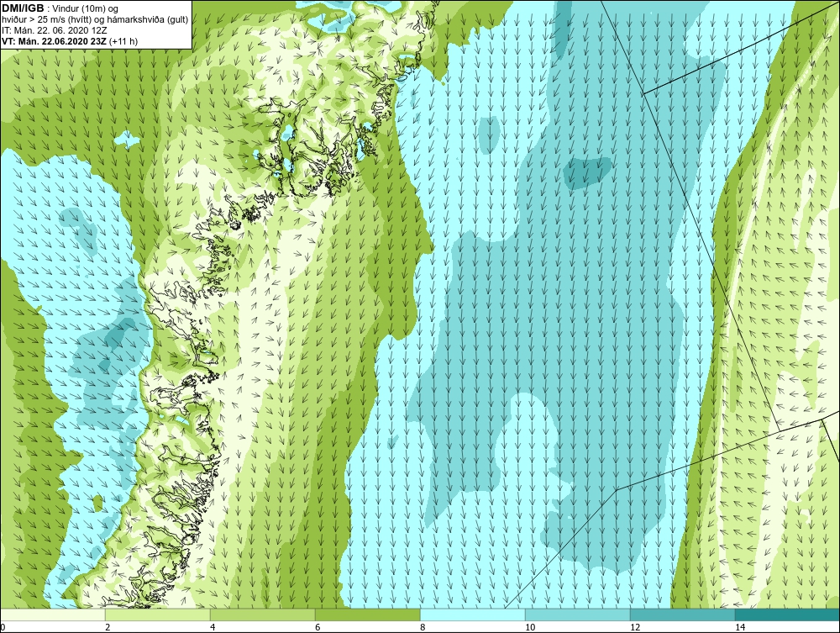Click the 2–4 m/s light green legend swatch

158,615
